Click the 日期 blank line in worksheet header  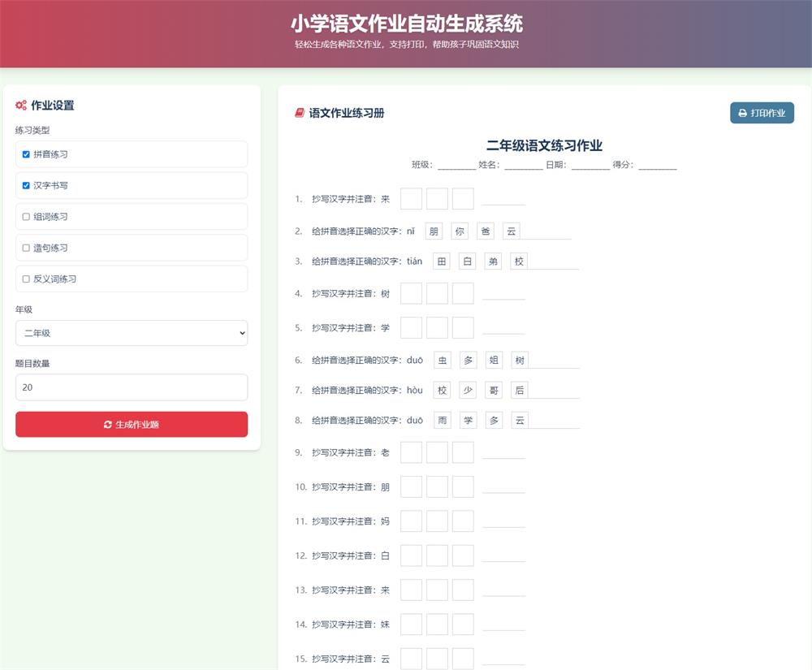[591, 166]
